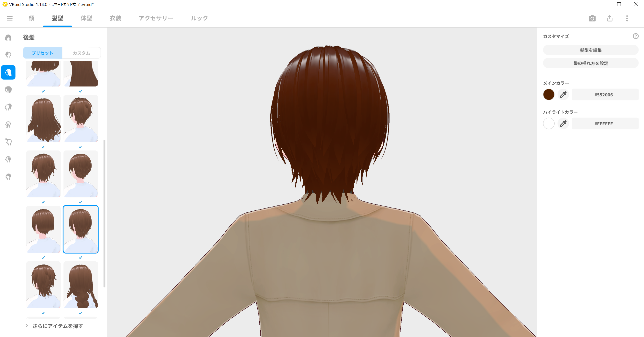
Task: Switch to the カスタム toggle
Action: pos(81,53)
